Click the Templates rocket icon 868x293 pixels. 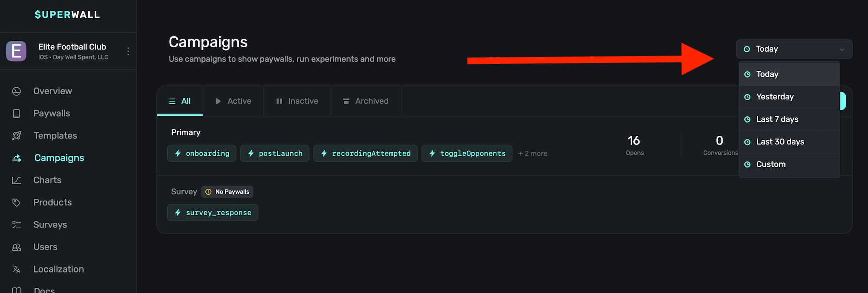pos(16,136)
